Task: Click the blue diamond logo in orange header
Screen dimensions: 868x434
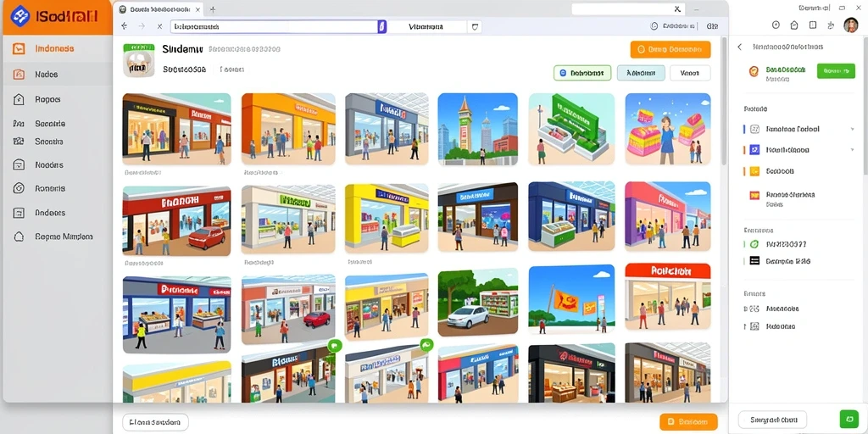Action: coord(19,16)
